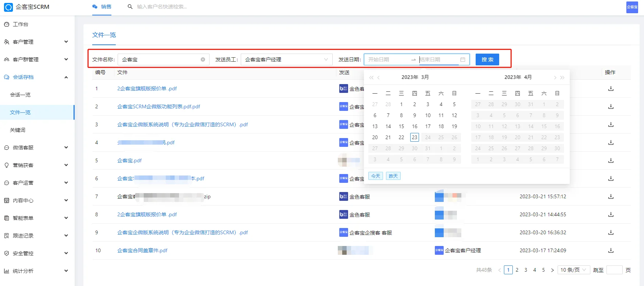This screenshot has height=286, width=644.
Task: Select the 文件一览 page tab
Action: 104,35
